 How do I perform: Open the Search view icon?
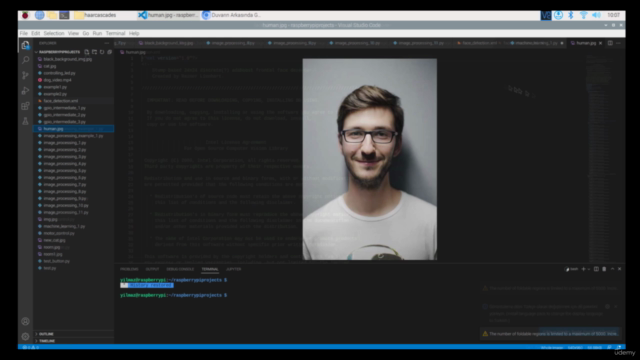(x=25, y=60)
